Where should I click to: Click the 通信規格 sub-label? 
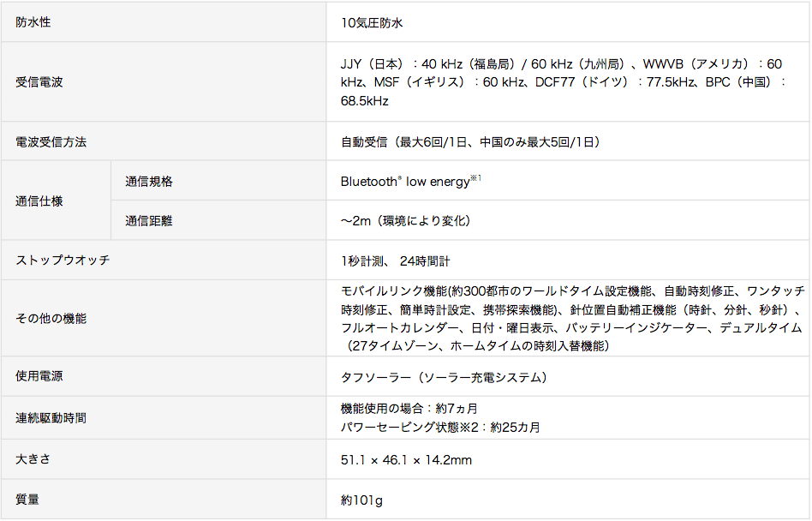[x=149, y=182]
